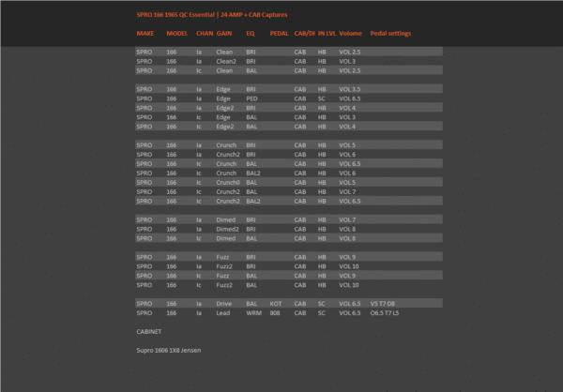This screenshot has height=392, width=563.
Task: Click the MODEL column header
Action: 177,34
